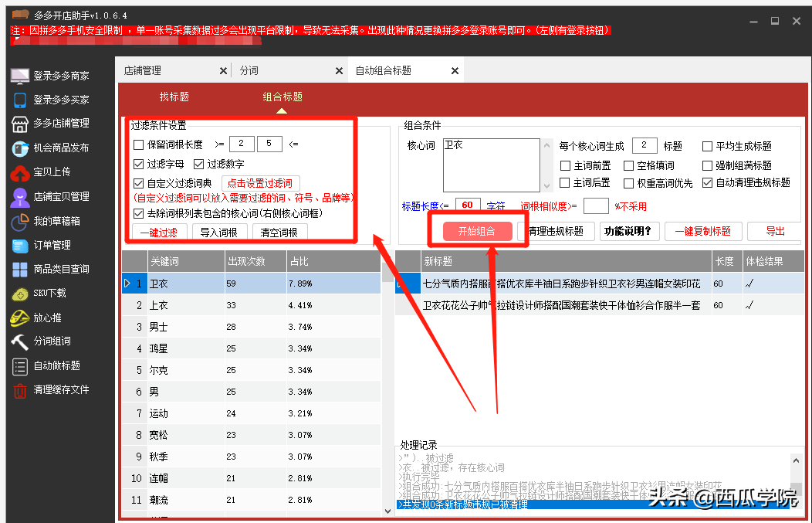Enable 空格填词 checkbox
The height and width of the screenshot is (523, 812).
coord(628,166)
